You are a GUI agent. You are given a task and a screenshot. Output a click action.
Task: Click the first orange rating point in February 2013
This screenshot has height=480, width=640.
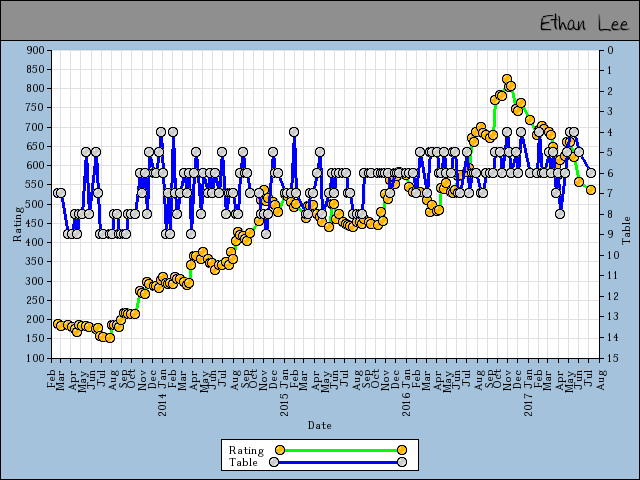click(58, 324)
